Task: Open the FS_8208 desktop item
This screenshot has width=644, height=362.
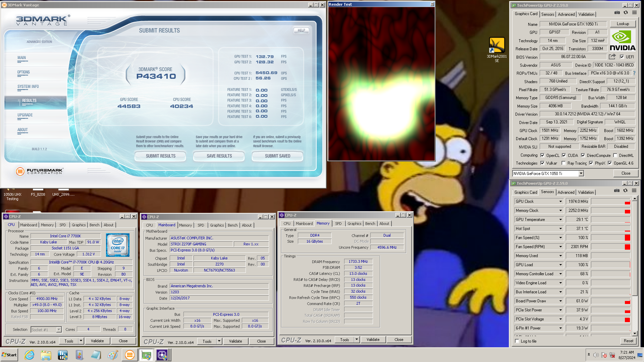Action: click(x=38, y=194)
